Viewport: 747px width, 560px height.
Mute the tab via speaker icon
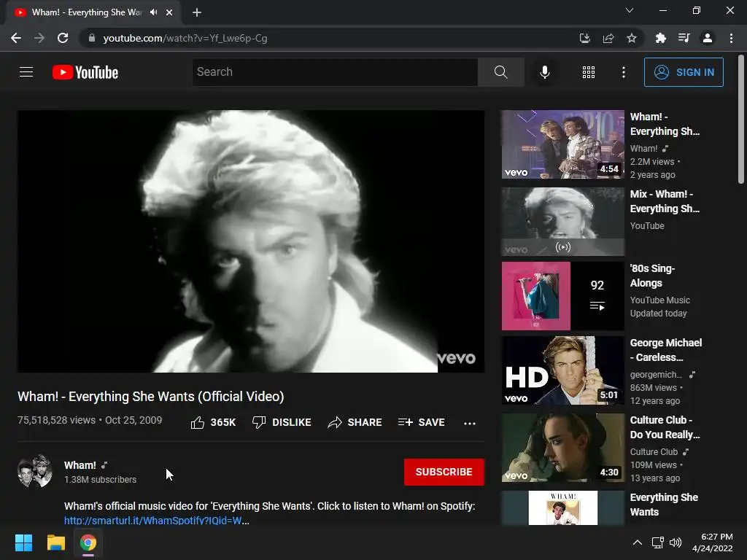153,12
